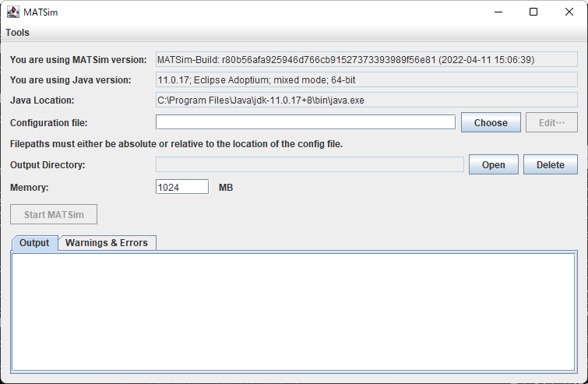Image resolution: width=588 pixels, height=384 pixels.
Task: Click the MATSim version build text field
Action: click(367, 60)
